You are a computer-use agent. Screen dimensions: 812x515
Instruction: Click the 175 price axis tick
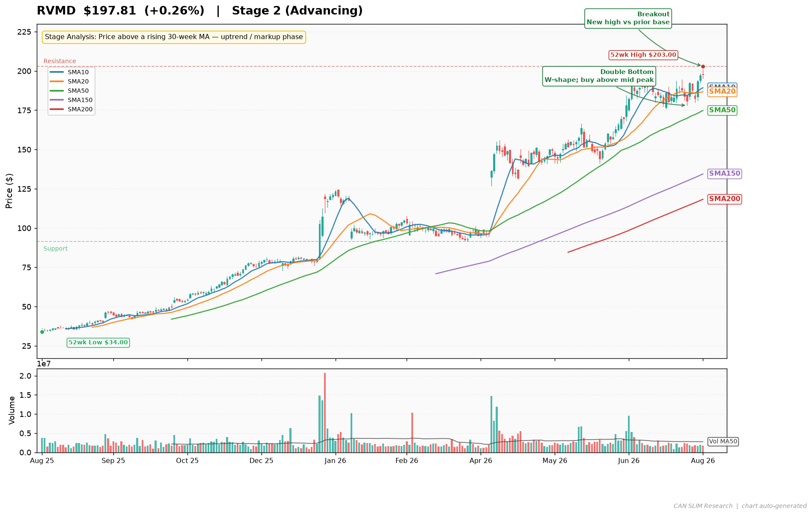[24, 110]
